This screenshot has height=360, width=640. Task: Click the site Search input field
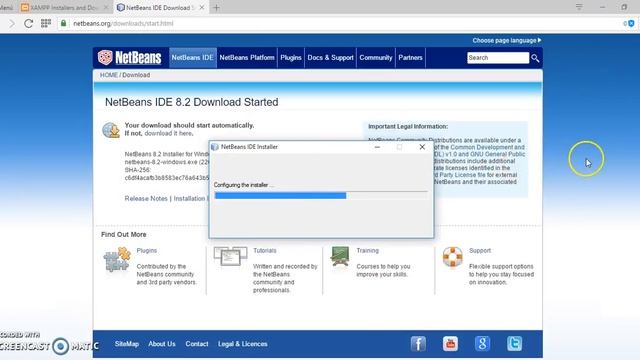(x=498, y=58)
